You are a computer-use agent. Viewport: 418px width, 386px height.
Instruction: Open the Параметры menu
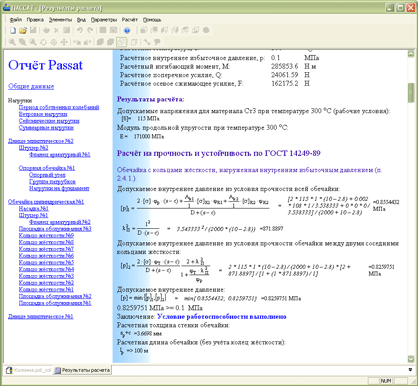click(104, 20)
